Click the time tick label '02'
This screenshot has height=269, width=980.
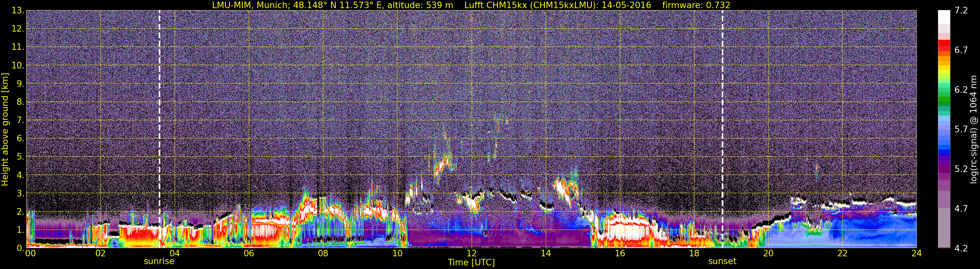pos(101,253)
